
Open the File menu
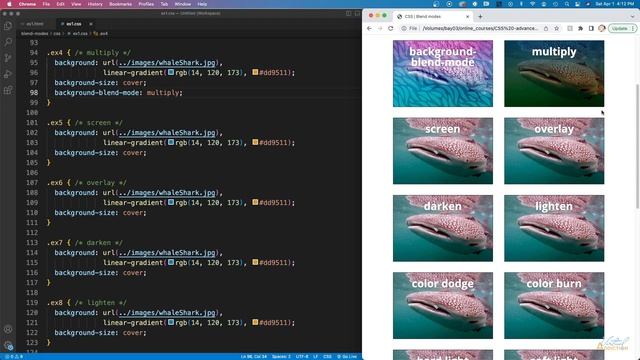(x=46, y=4)
